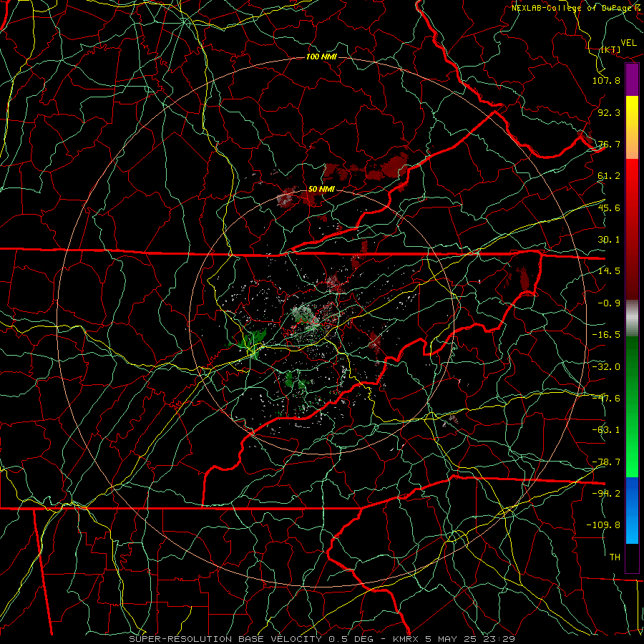Click the TH label under the color scale
Image resolution: width=644 pixels, height=644 pixels.
[615, 557]
